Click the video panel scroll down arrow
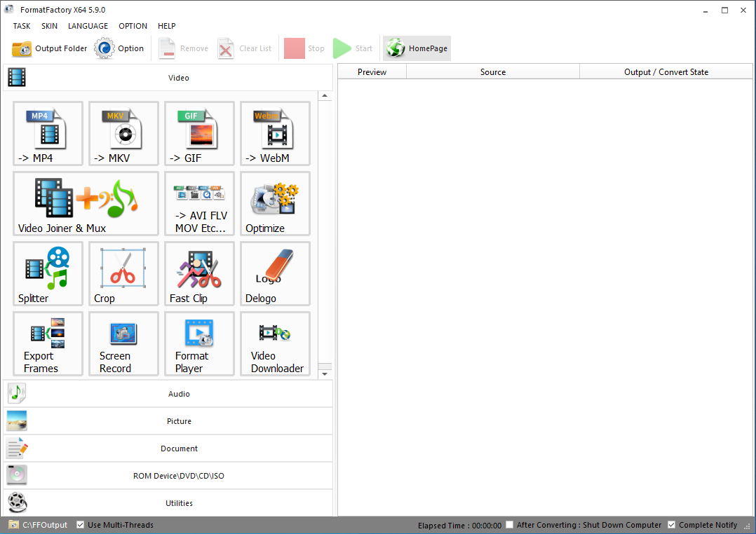Image resolution: width=756 pixels, height=534 pixels. point(325,374)
